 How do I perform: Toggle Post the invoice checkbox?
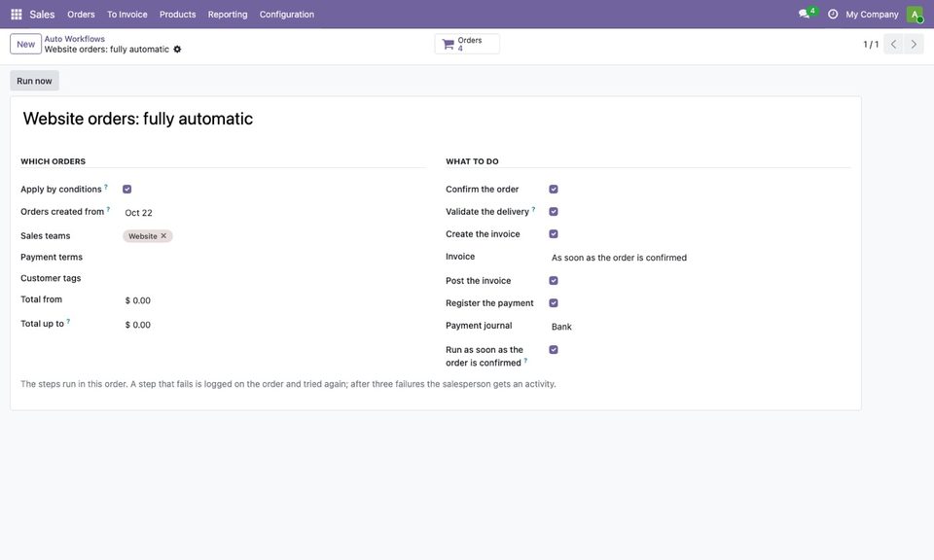(x=554, y=280)
